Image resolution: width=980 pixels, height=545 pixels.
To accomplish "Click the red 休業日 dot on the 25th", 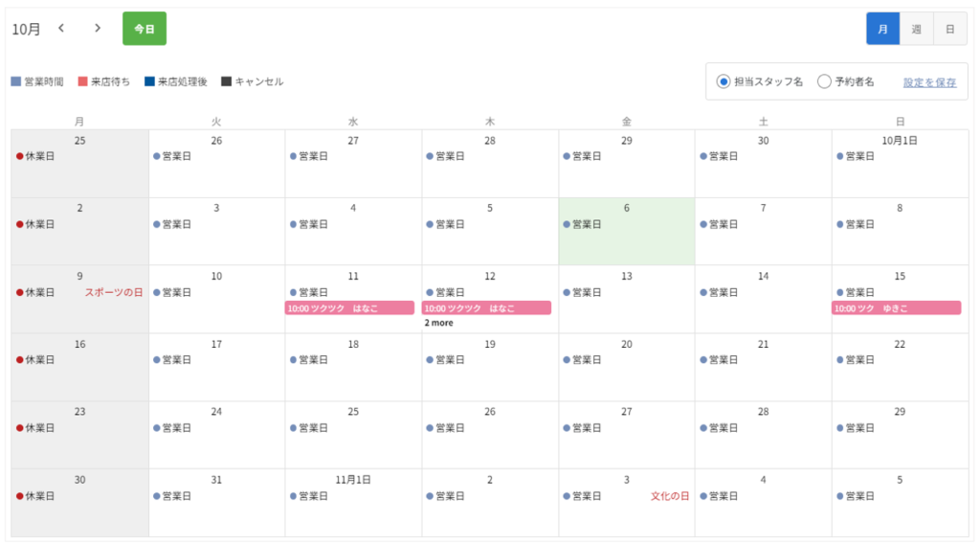I will (20, 156).
